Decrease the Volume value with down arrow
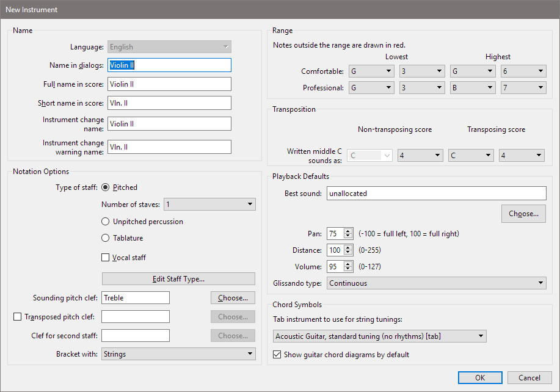 pos(348,269)
